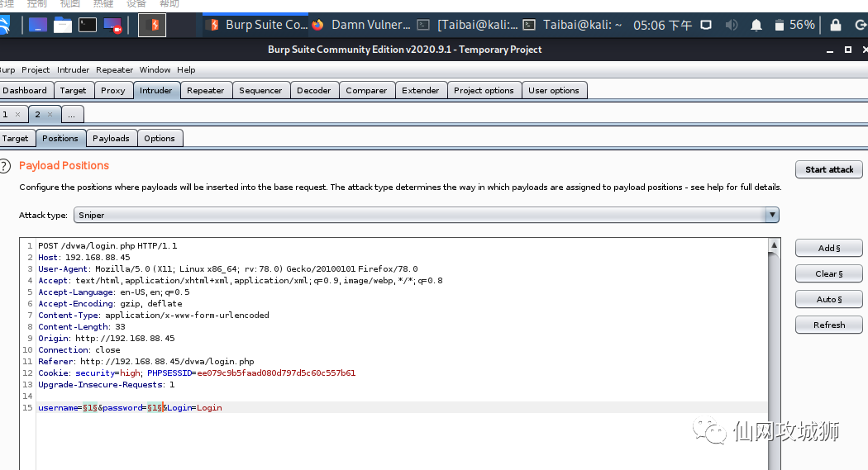Click the Content-Length: 33 header
This screenshot has height=470, width=868.
[x=82, y=327]
